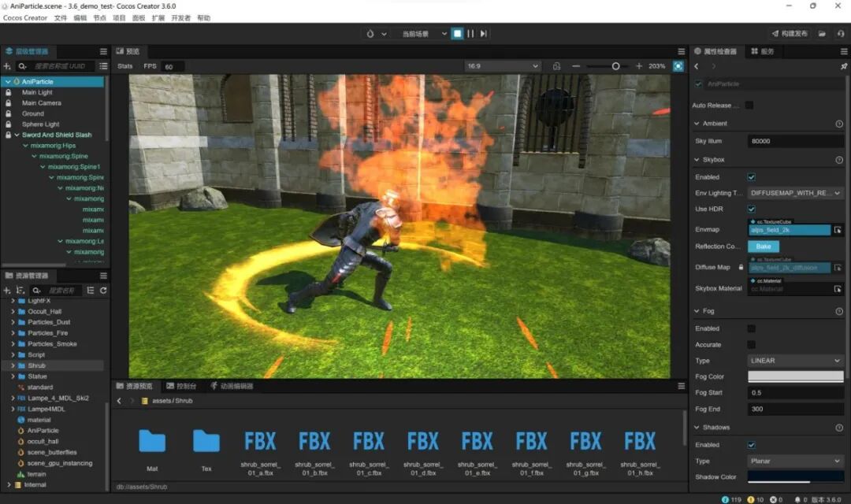Toggle the Use HDR checkbox
Viewport: 851px width, 504px height.
[x=751, y=209]
